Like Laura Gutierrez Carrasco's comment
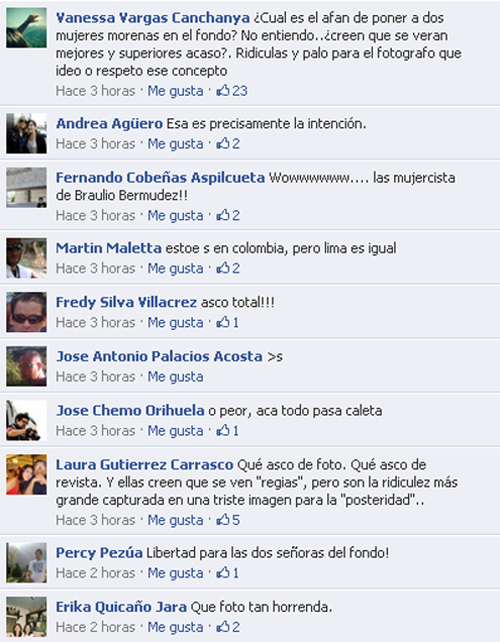This screenshot has height=642, width=500. pyautogui.click(x=175, y=520)
